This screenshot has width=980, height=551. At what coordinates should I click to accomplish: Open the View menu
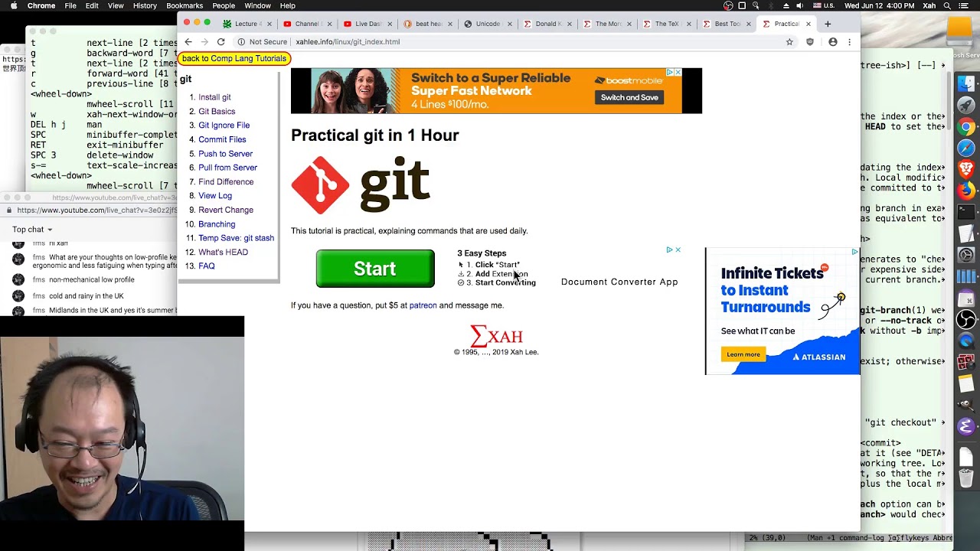click(x=116, y=5)
